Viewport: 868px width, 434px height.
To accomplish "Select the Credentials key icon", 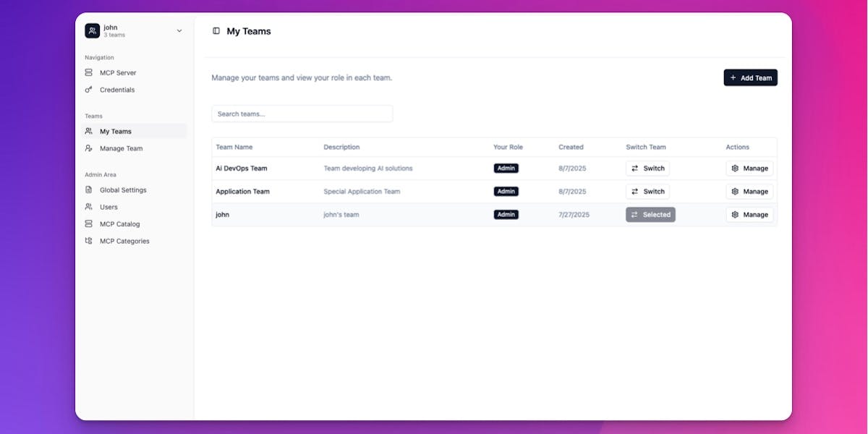I will coord(89,90).
